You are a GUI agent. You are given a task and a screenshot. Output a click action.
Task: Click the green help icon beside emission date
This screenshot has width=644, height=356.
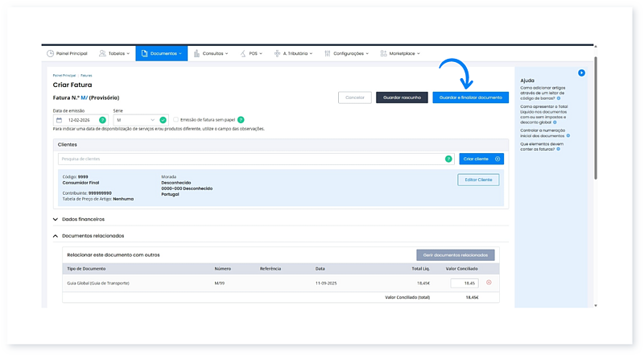[x=102, y=119]
